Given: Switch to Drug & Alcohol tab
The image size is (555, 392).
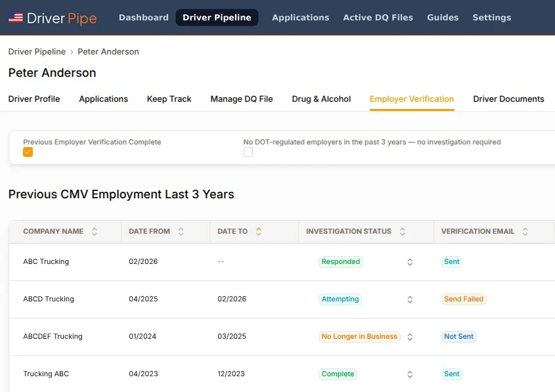Looking at the screenshot, I should click(x=321, y=99).
